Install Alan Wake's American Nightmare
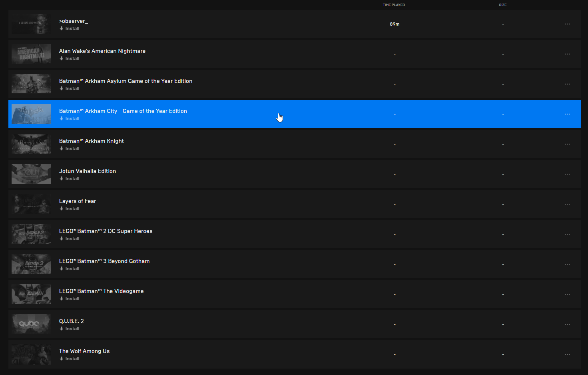Image resolution: width=588 pixels, height=375 pixels. click(x=70, y=58)
